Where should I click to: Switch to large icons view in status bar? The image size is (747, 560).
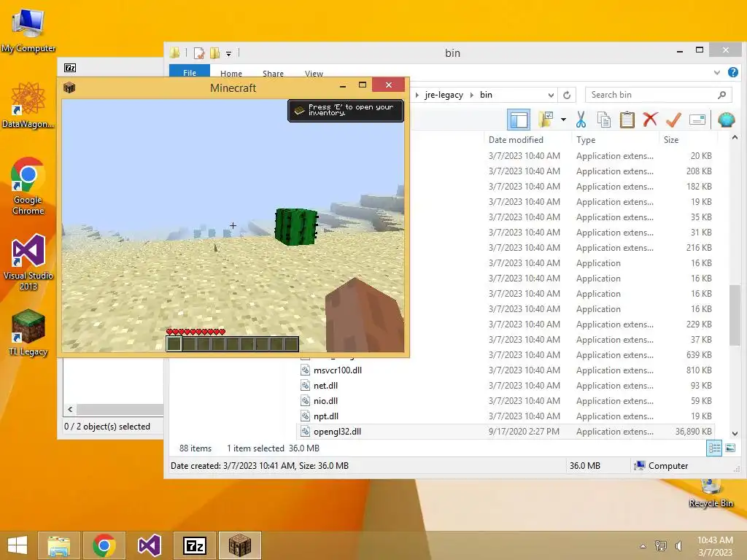[x=729, y=448]
